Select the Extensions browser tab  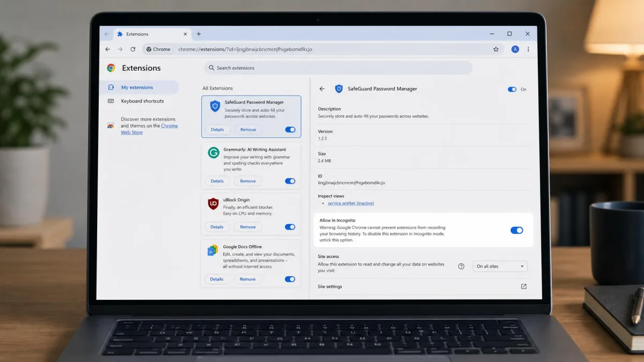[x=152, y=34]
